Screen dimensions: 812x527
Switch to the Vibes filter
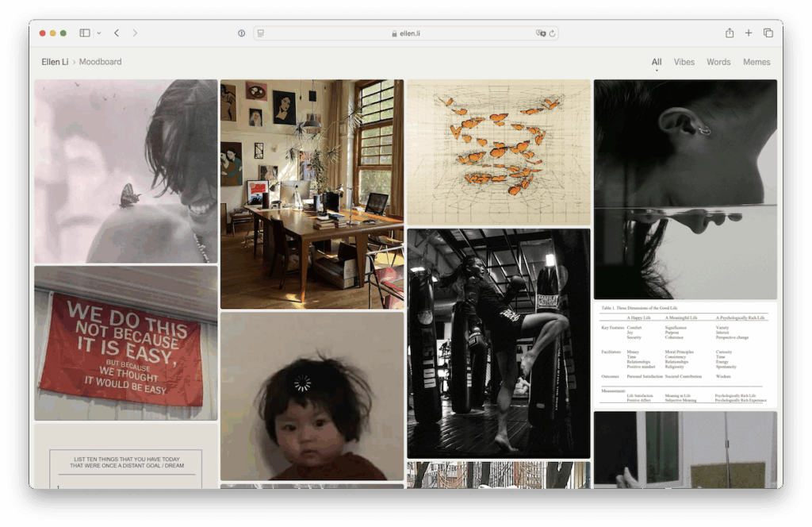[x=684, y=62]
